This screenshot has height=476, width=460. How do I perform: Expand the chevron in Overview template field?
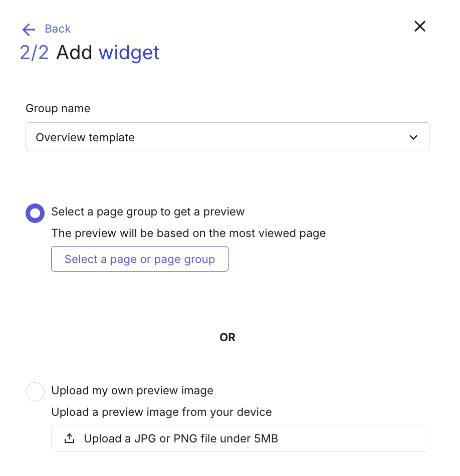tap(413, 137)
